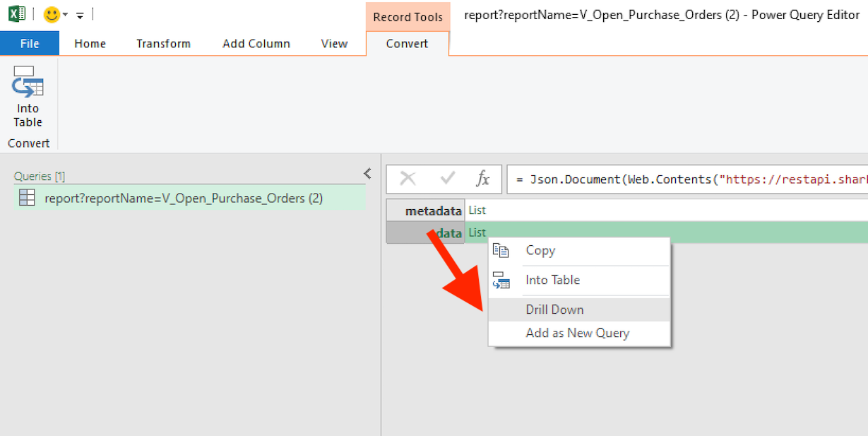The height and width of the screenshot is (436, 868).
Task: Choose Add as New Query
Action: click(579, 333)
